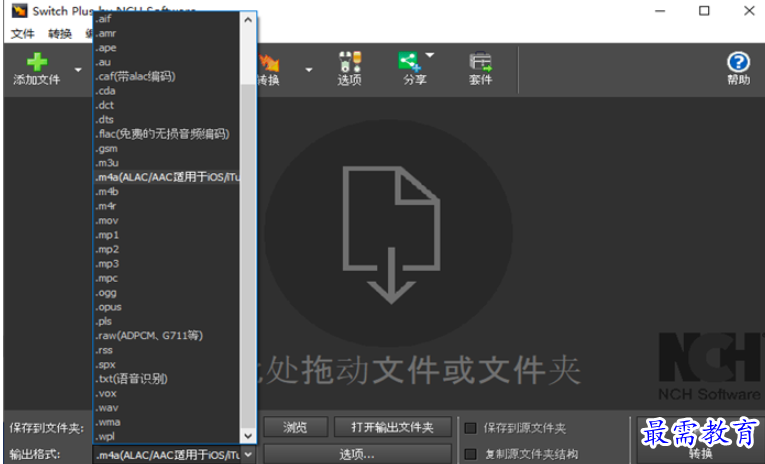Choose the .cda format entry
765x464 pixels.
pyautogui.click(x=166, y=91)
